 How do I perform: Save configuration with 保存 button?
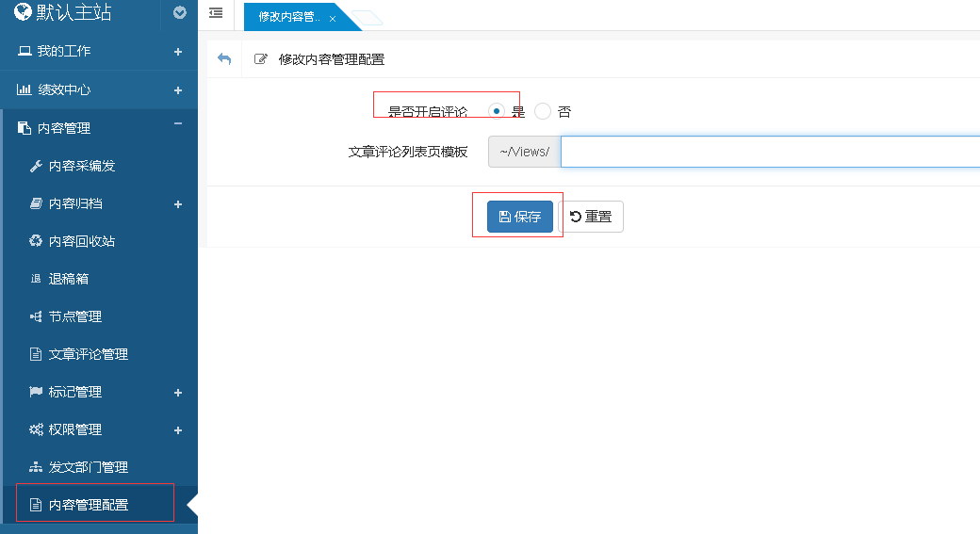click(519, 217)
